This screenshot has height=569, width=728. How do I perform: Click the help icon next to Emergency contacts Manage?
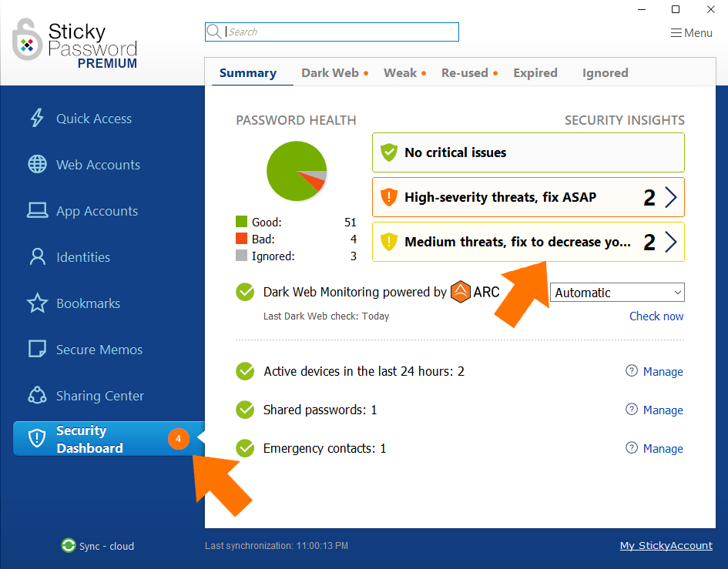(632, 447)
